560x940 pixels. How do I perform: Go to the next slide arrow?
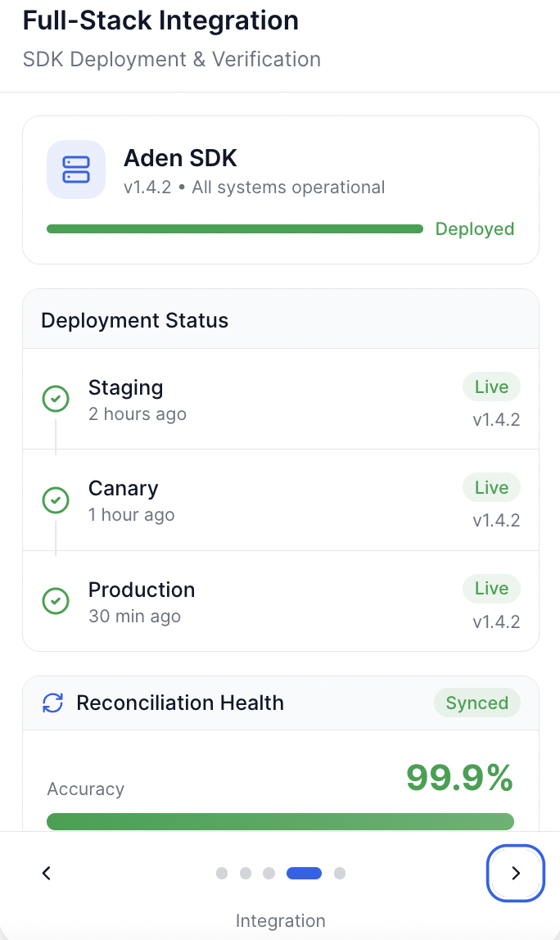pos(515,873)
